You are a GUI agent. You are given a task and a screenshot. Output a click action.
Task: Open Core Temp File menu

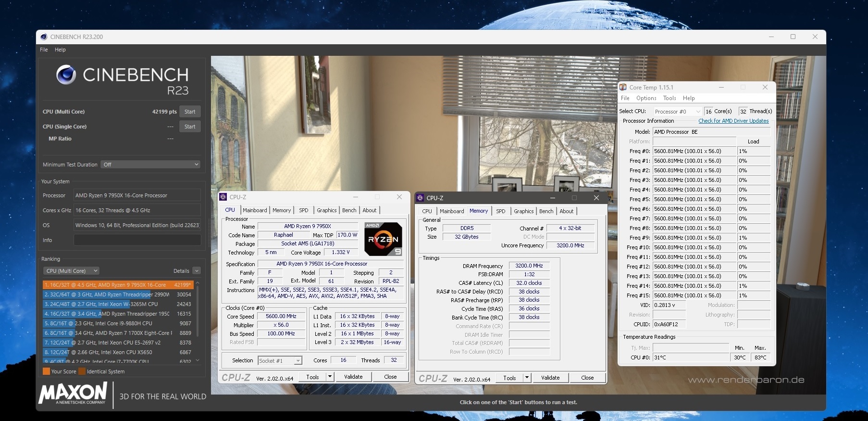click(625, 98)
